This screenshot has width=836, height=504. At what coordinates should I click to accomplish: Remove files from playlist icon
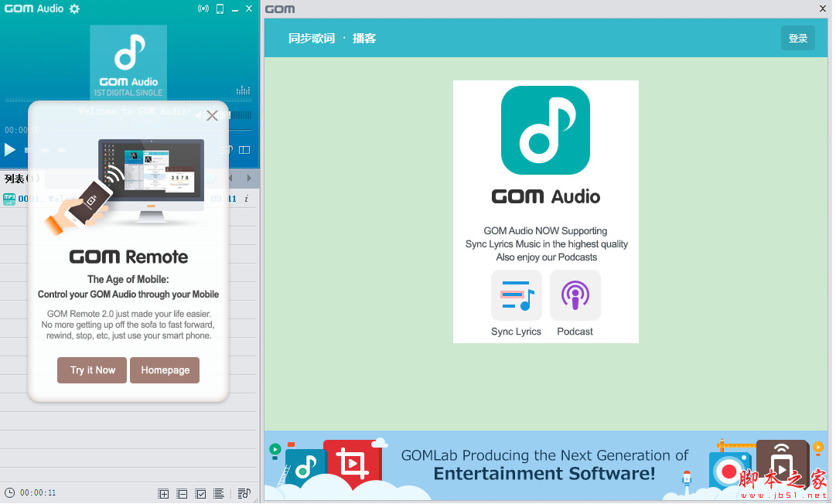(x=182, y=494)
